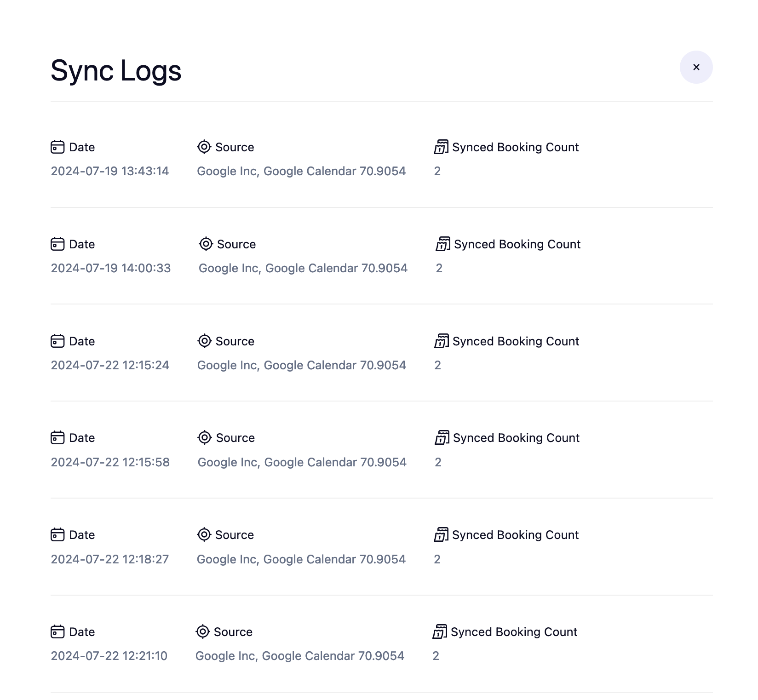Click calendar icon above 2024-07-22 12:21:10

click(x=57, y=632)
